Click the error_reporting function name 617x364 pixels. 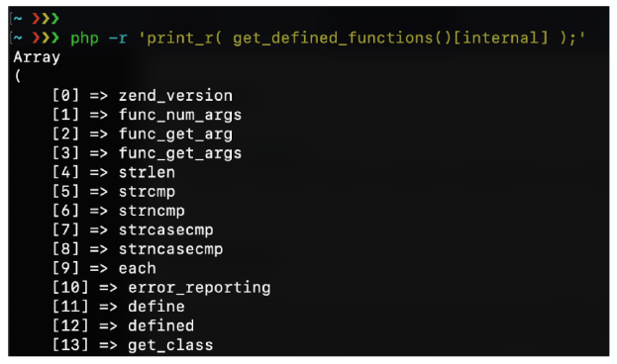click(199, 288)
